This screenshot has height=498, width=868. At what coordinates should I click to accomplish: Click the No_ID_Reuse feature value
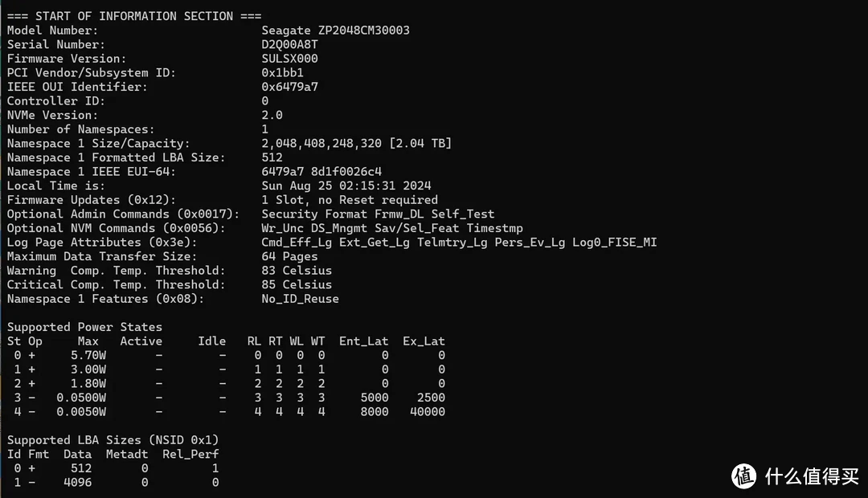click(x=300, y=299)
